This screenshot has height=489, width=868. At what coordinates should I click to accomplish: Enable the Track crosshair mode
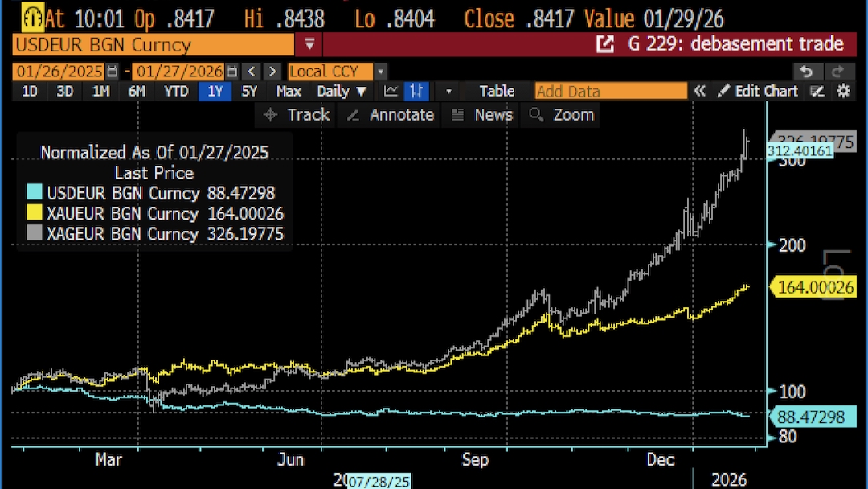pyautogui.click(x=297, y=115)
